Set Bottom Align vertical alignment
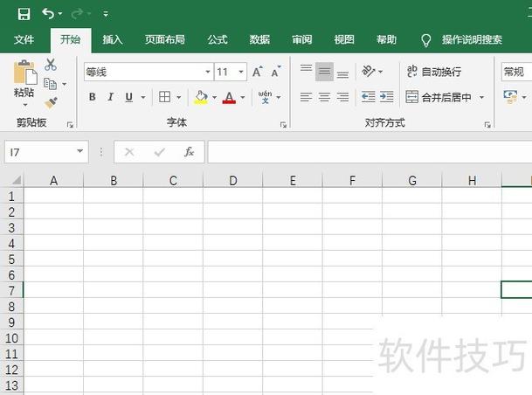The height and width of the screenshot is (395, 532). [x=342, y=74]
